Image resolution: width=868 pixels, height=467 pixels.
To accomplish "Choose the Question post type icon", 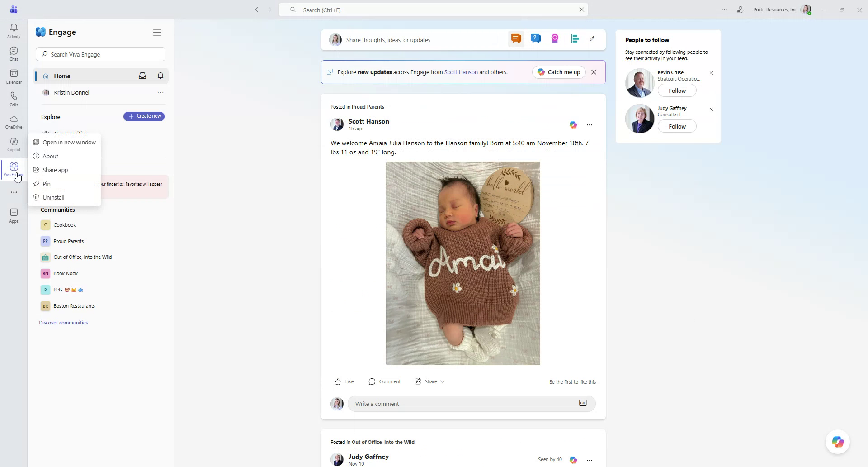I will pyautogui.click(x=536, y=39).
